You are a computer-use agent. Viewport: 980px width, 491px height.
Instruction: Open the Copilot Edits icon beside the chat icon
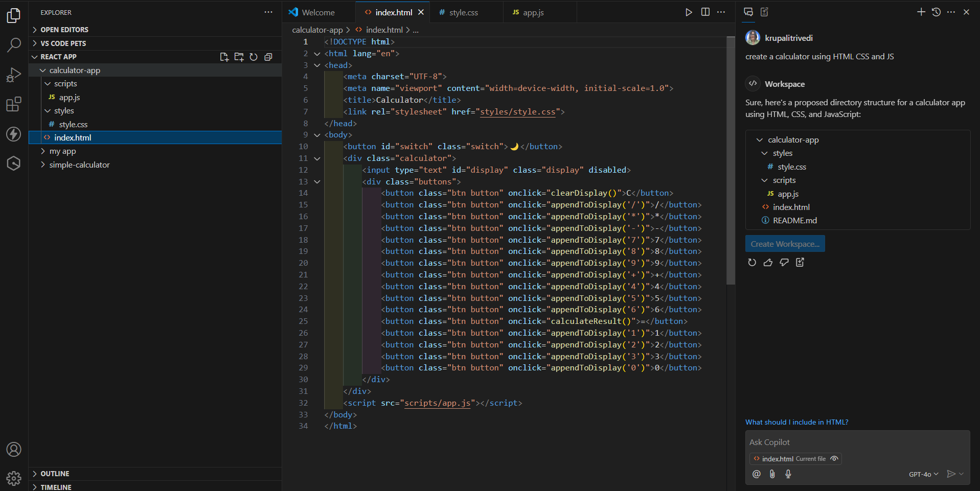(765, 12)
